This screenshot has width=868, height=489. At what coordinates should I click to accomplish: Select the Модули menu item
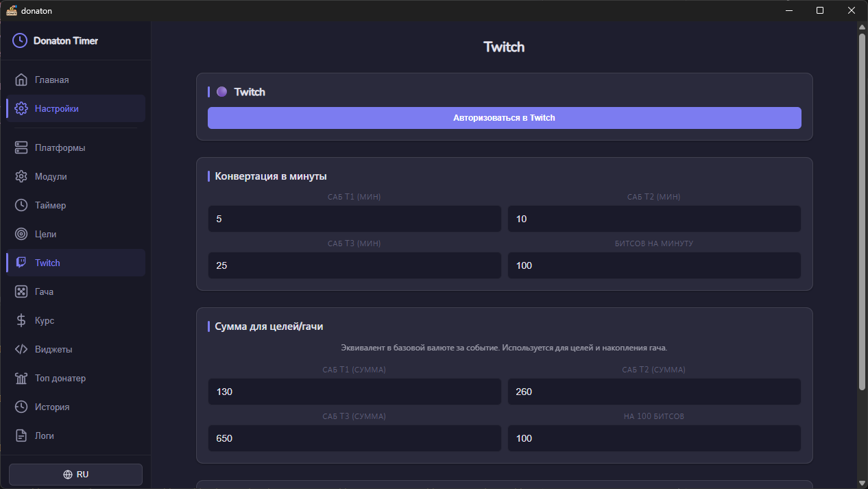[x=75, y=176]
